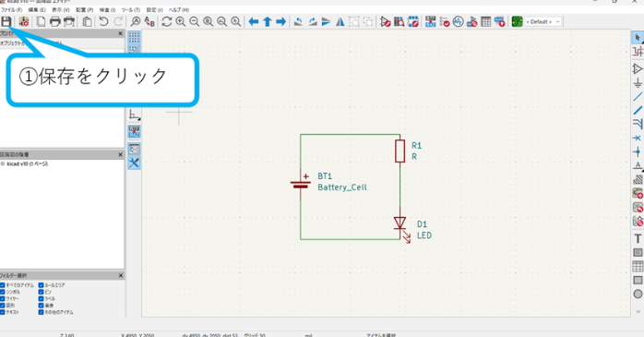Mirror selection vertically
644x337 pixels.
pyautogui.click(x=326, y=21)
